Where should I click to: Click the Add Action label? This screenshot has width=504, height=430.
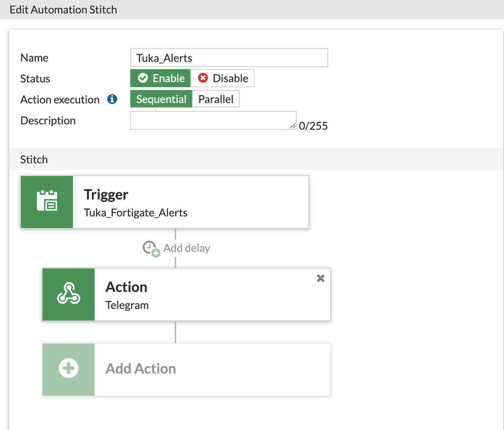(141, 368)
